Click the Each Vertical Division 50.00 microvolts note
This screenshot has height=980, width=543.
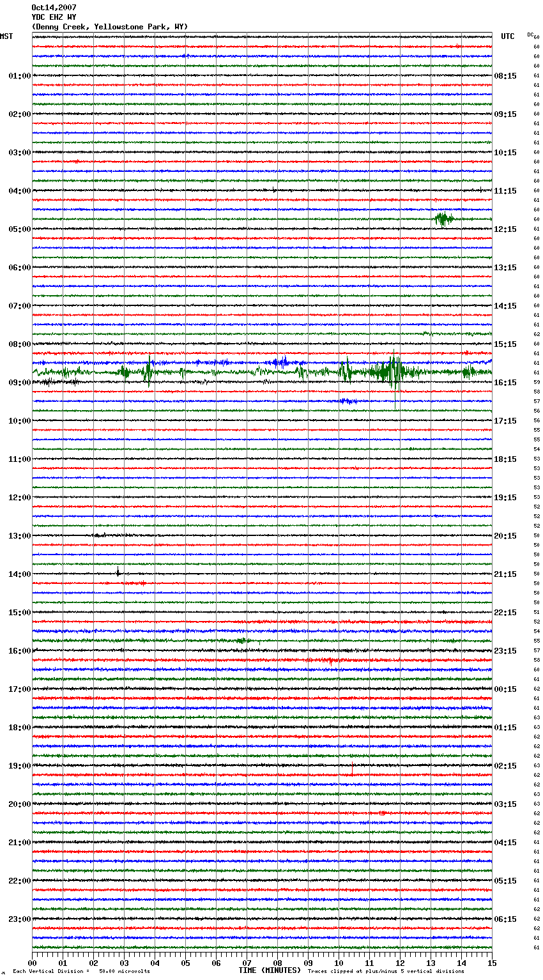[81, 972]
